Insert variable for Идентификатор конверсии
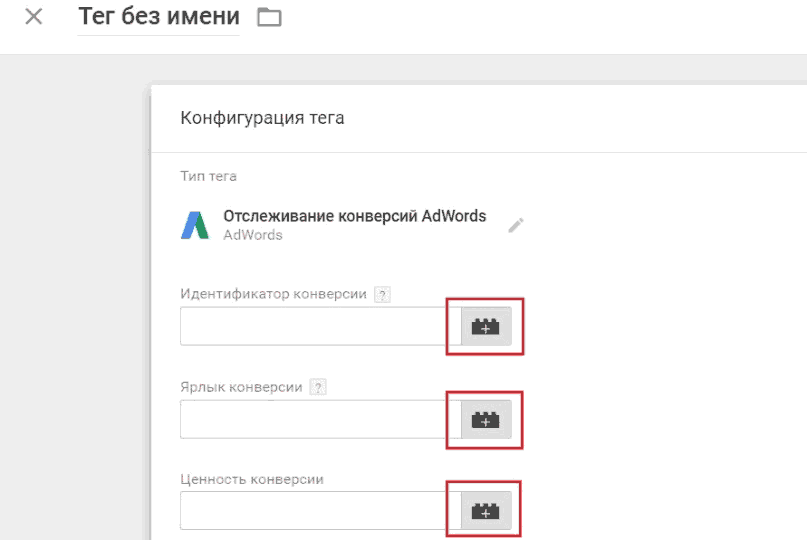Image resolution: width=807 pixels, height=540 pixels. point(486,326)
